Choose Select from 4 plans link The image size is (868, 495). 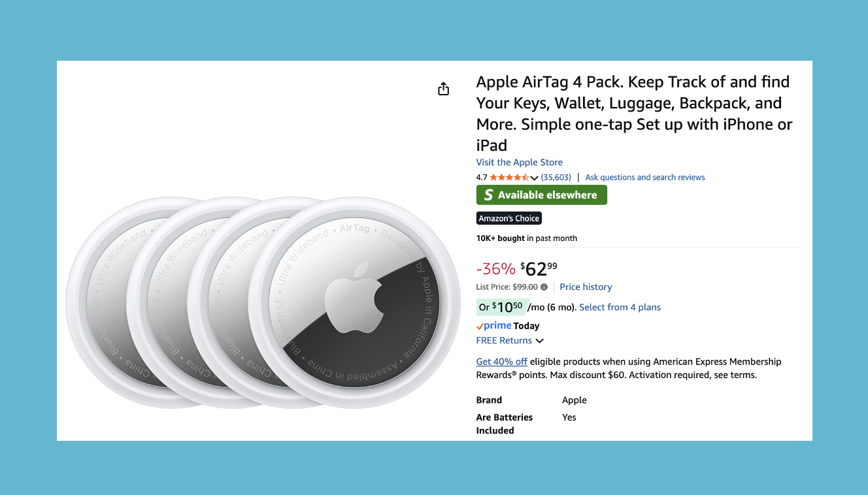[x=620, y=307]
